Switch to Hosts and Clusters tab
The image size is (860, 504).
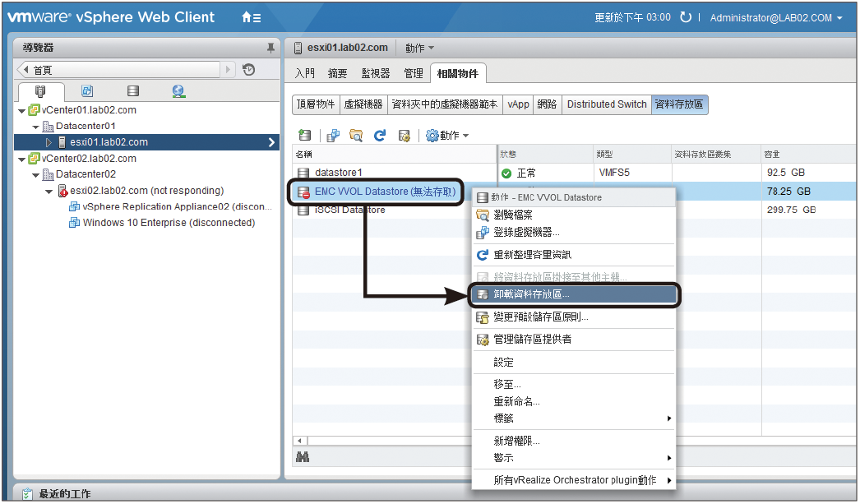pos(40,91)
